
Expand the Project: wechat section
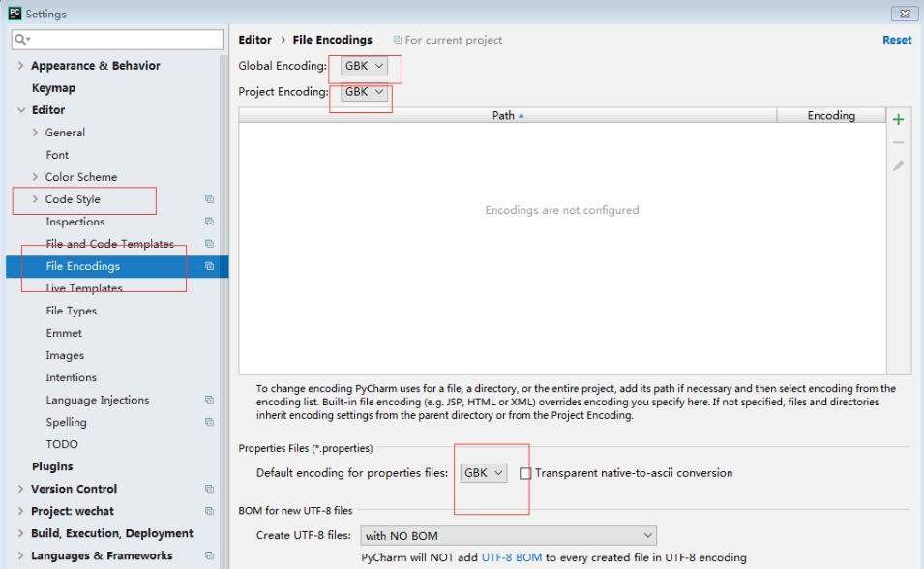pos(20,511)
